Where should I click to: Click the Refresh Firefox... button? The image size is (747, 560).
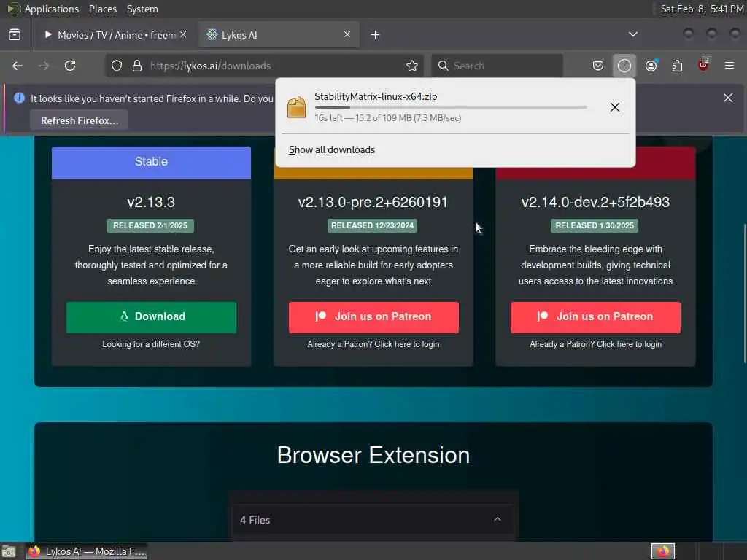coord(79,120)
